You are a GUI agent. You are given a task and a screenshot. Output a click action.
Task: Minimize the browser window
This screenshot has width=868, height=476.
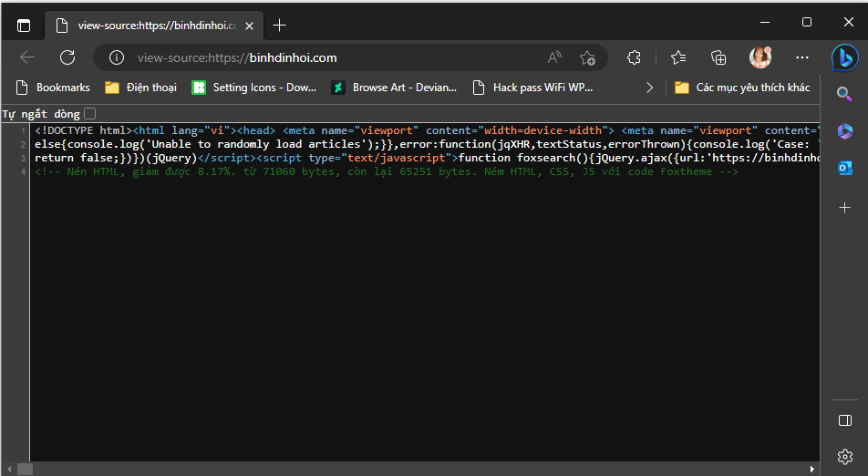765,22
